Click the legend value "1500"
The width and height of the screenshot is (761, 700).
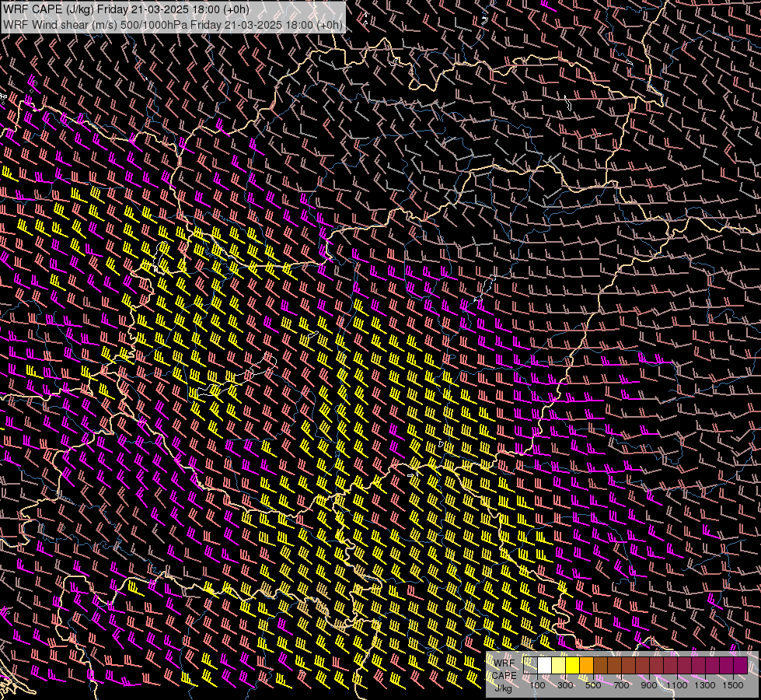pos(733,685)
